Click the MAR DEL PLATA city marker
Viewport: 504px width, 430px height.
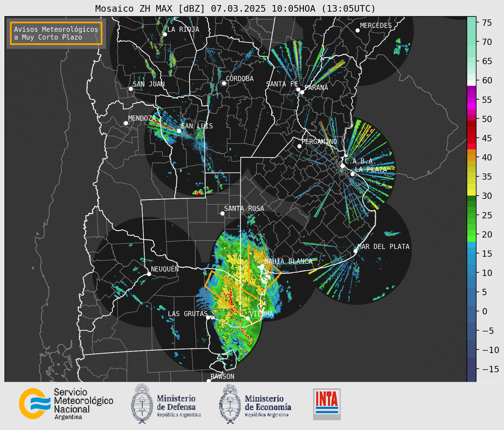(x=356, y=251)
